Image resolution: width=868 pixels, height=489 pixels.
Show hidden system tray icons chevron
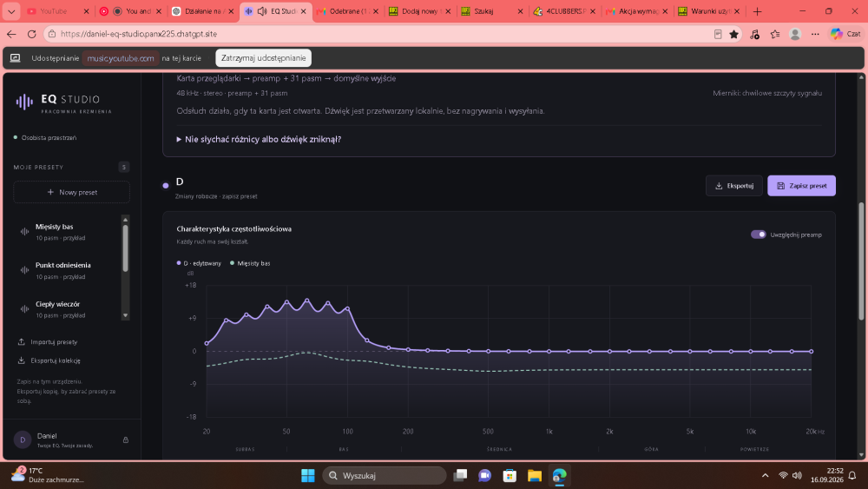pos(765,475)
